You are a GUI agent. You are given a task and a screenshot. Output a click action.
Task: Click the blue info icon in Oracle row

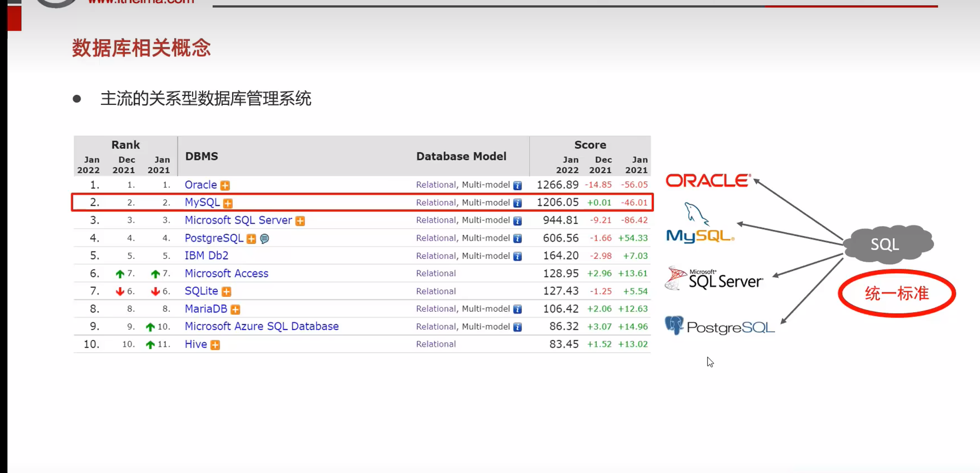[517, 185]
